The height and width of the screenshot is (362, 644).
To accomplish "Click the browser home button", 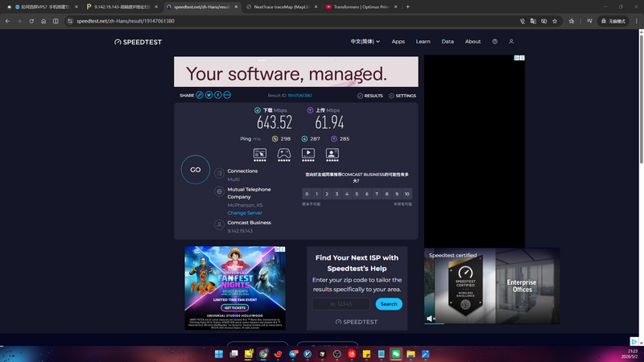I will tap(43, 21).
